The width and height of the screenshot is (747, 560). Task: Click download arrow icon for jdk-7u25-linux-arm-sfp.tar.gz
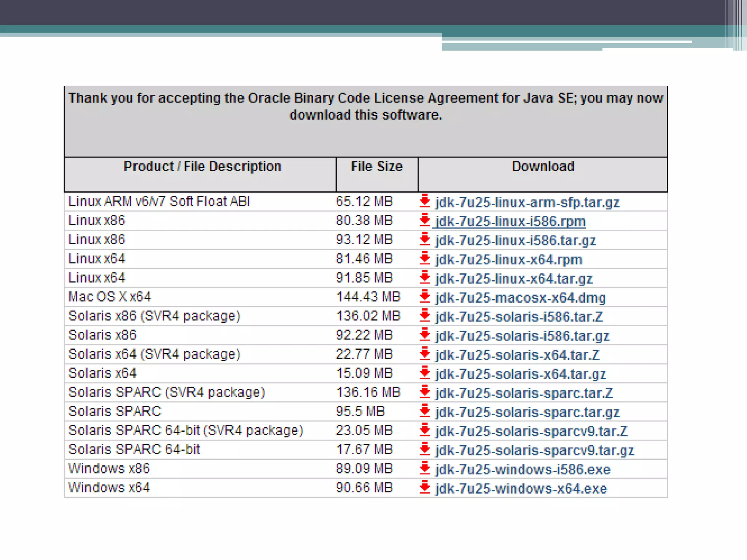tap(425, 201)
